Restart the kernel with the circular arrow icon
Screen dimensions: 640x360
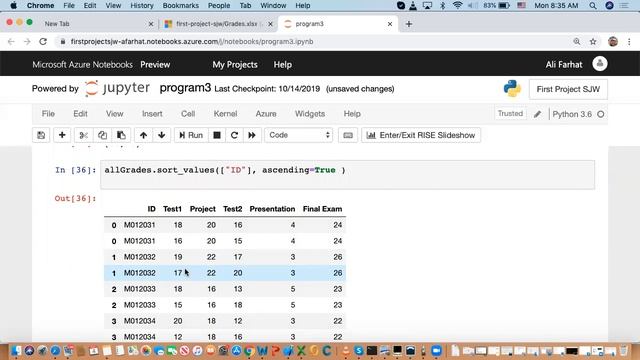click(x=234, y=135)
